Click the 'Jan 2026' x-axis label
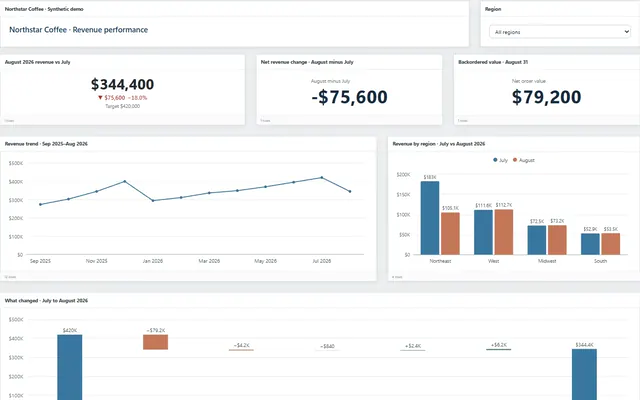The width and height of the screenshot is (640, 400). pos(153,261)
